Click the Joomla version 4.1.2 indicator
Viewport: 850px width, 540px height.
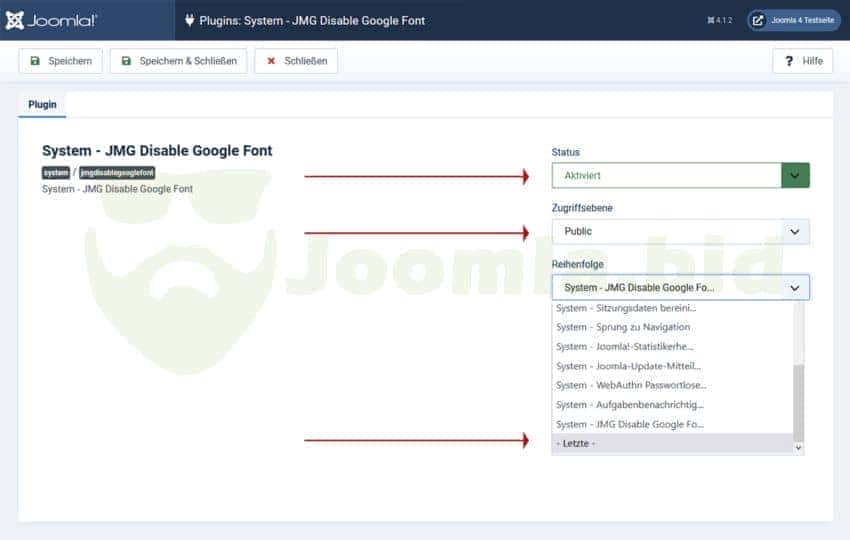[x=719, y=21]
